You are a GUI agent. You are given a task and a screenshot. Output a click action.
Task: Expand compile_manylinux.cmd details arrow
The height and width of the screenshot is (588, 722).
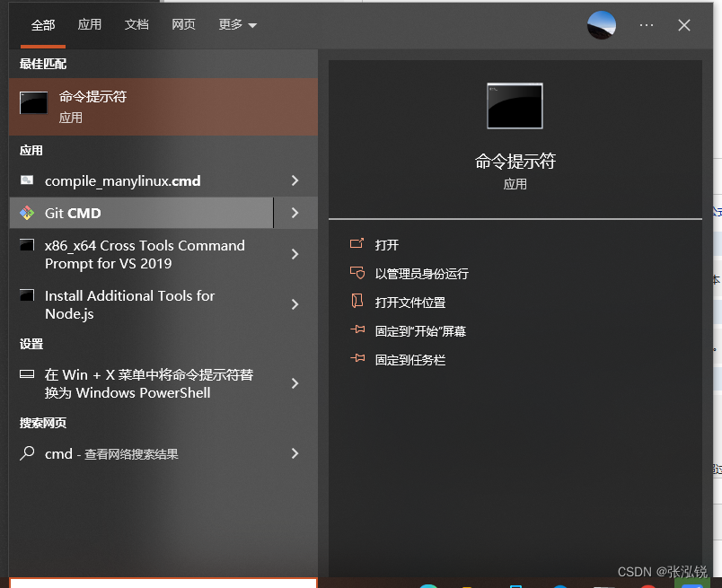(295, 180)
